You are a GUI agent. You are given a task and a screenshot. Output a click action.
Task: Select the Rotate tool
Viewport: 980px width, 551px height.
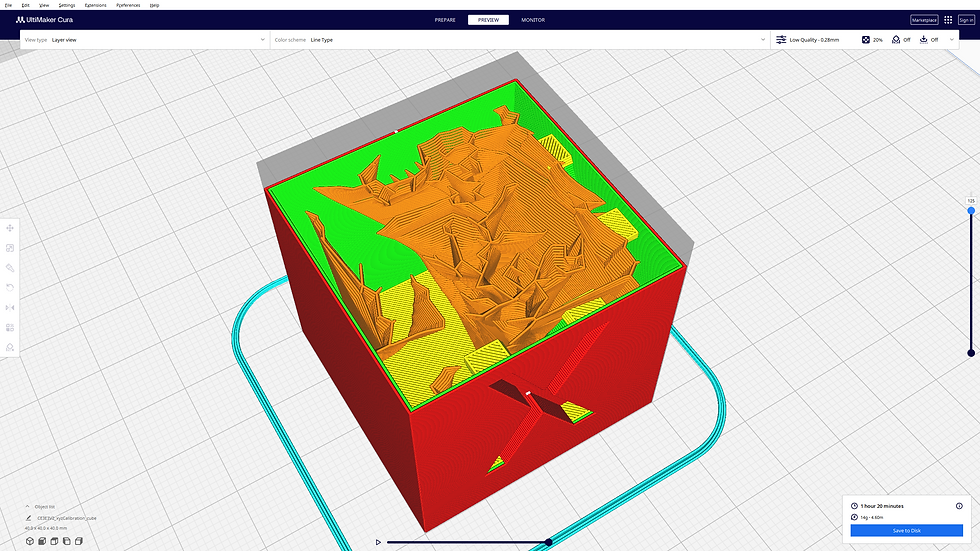[x=10, y=287]
